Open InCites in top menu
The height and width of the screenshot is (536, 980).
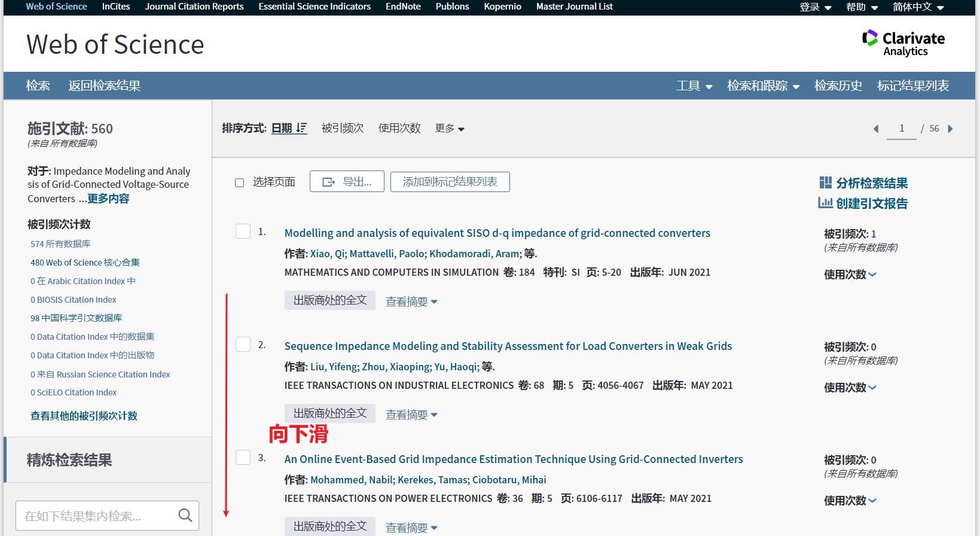[x=116, y=7]
